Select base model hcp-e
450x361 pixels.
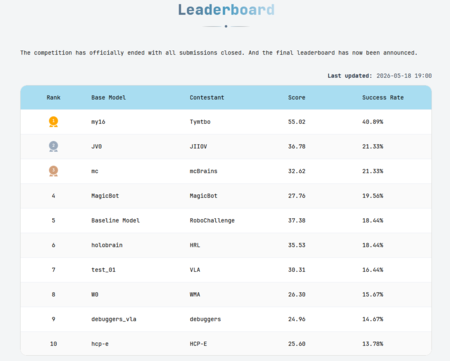pyautogui.click(x=100, y=344)
